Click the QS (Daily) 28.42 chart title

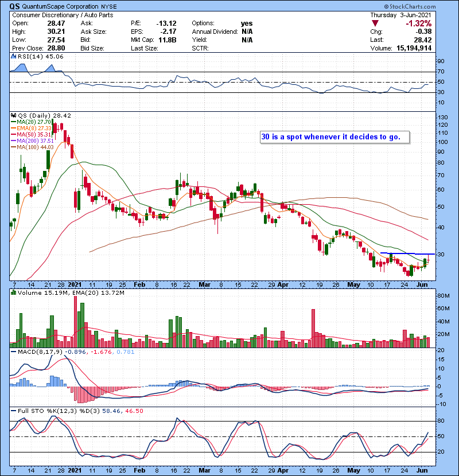[x=44, y=115]
